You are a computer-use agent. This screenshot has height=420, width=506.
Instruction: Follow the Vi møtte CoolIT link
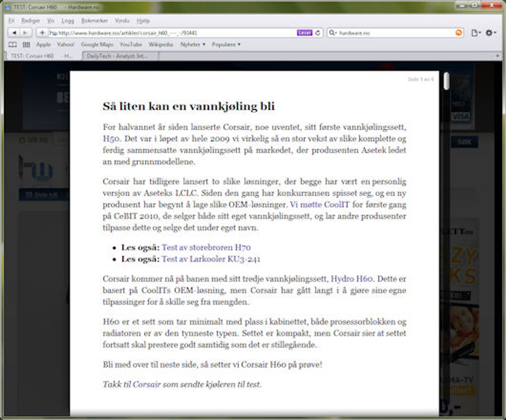[x=320, y=204]
